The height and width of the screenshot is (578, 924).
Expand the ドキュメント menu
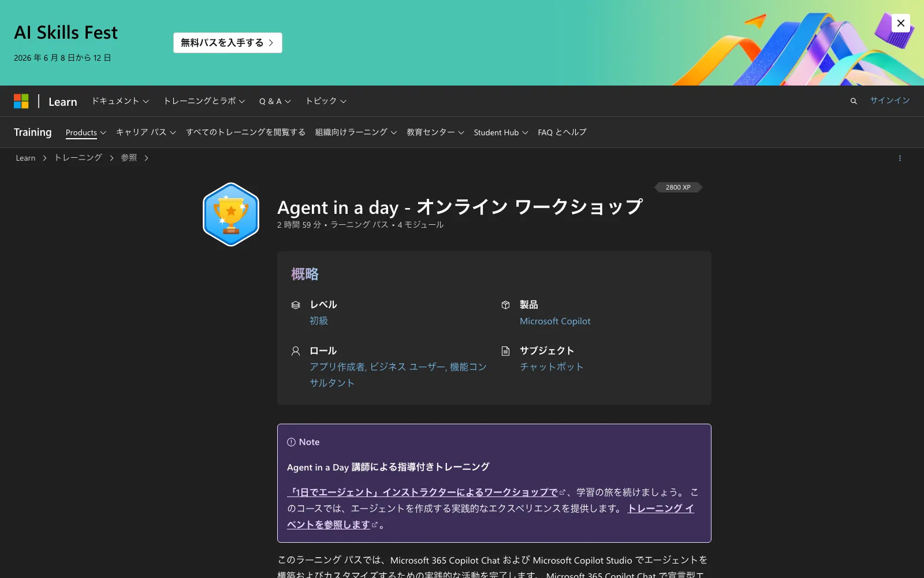pyautogui.click(x=120, y=101)
